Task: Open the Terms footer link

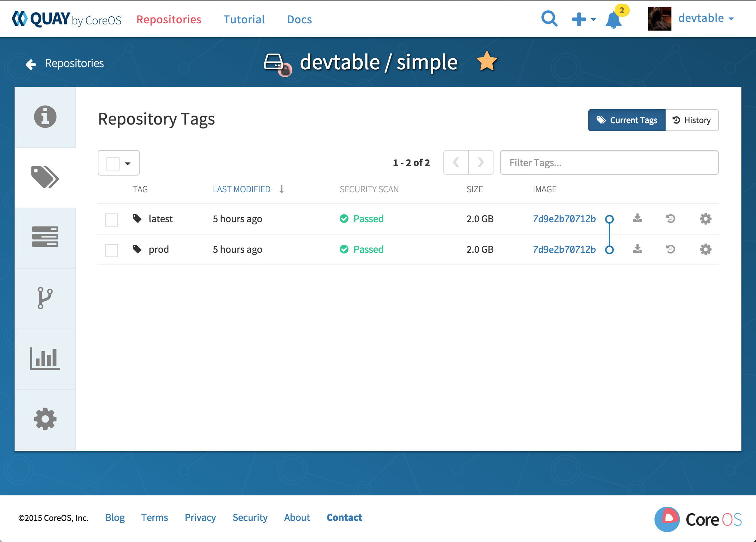Action: click(x=155, y=518)
